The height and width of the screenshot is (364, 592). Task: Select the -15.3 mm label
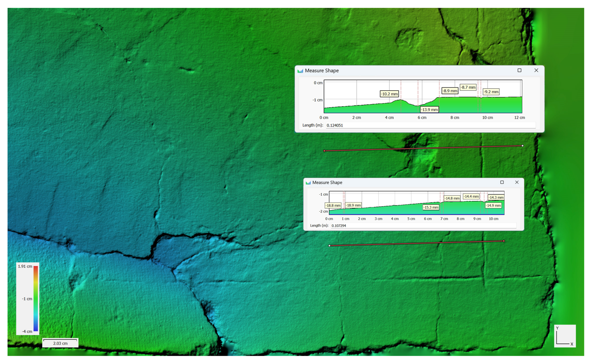[x=431, y=207]
